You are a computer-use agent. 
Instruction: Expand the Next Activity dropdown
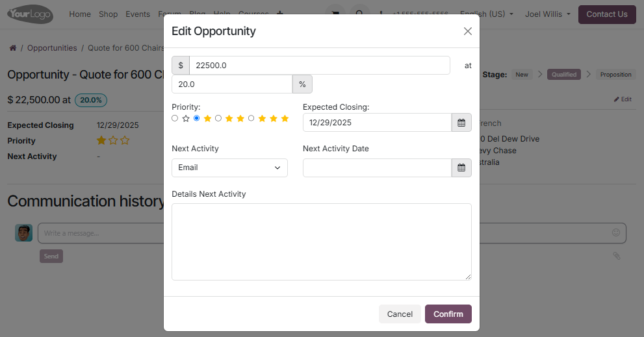coord(229,168)
